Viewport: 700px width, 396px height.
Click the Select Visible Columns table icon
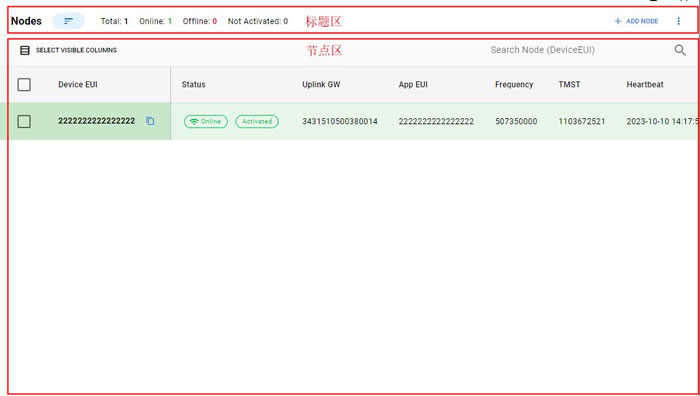tap(25, 50)
